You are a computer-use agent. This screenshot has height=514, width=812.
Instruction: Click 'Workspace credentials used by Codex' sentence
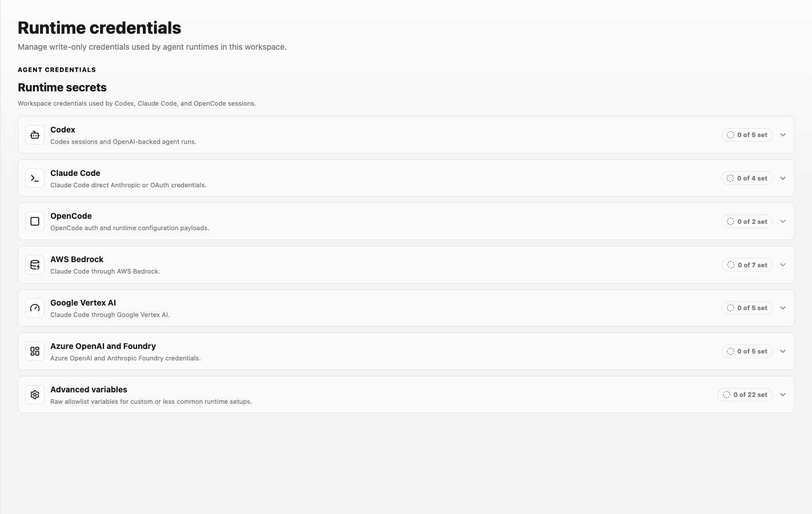click(137, 103)
